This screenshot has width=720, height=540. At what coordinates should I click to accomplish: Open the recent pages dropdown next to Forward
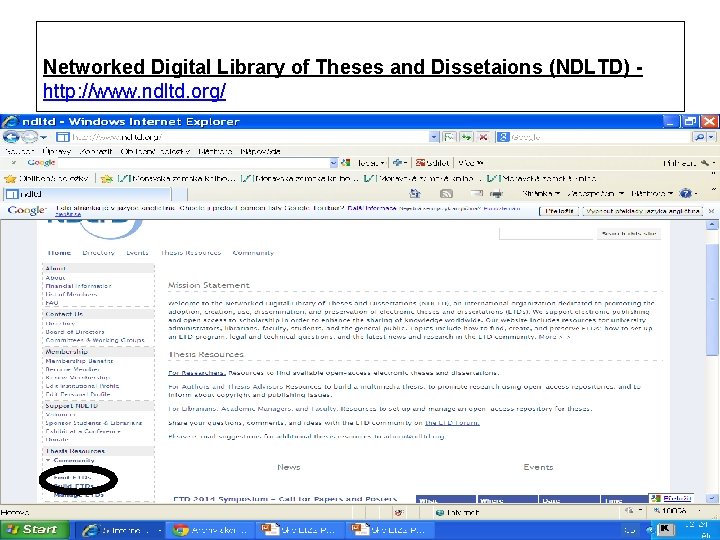click(x=44, y=137)
